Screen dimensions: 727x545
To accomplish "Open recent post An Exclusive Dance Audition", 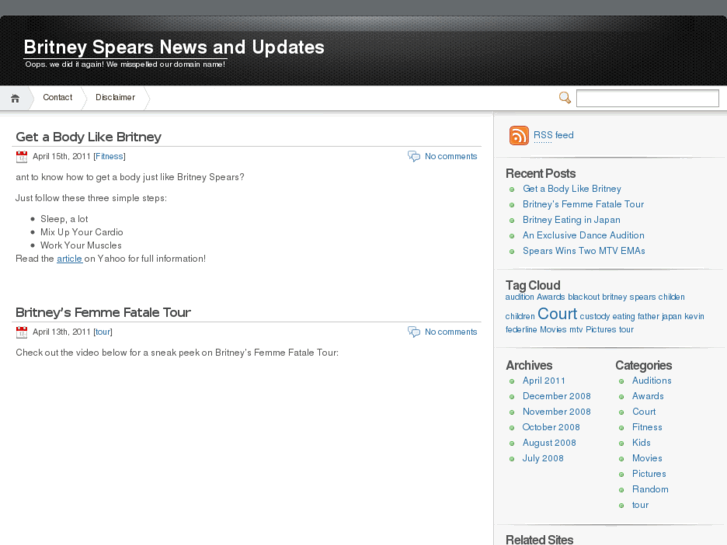I will pos(583,235).
